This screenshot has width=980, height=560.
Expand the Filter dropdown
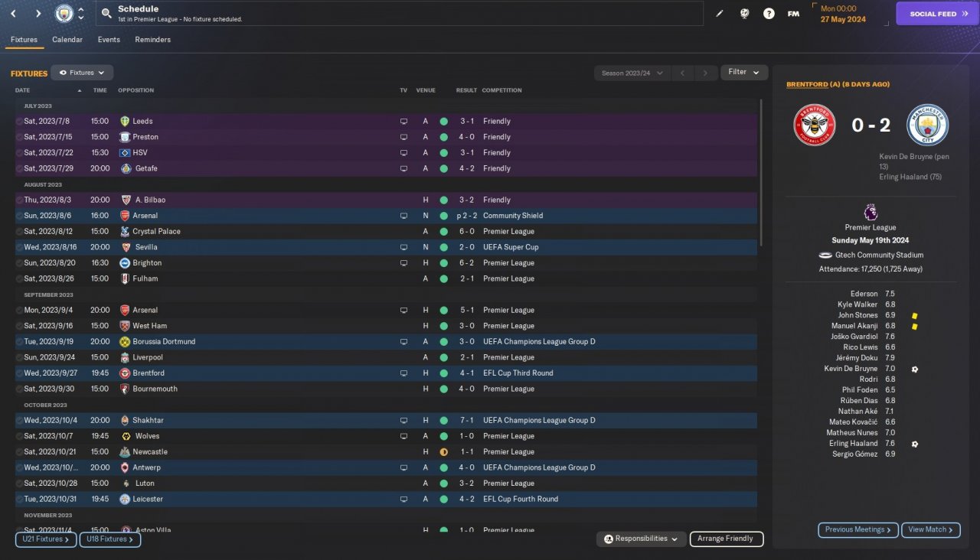click(x=744, y=72)
